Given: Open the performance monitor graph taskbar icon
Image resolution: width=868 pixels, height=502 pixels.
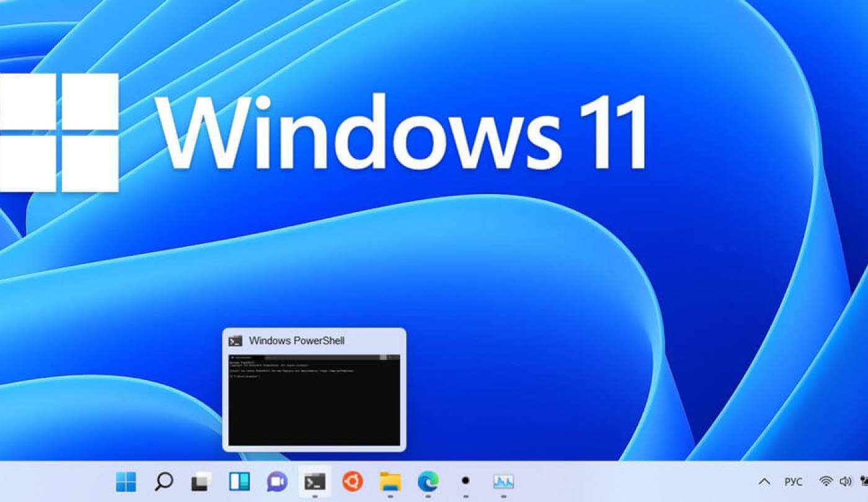Looking at the screenshot, I should (503, 482).
